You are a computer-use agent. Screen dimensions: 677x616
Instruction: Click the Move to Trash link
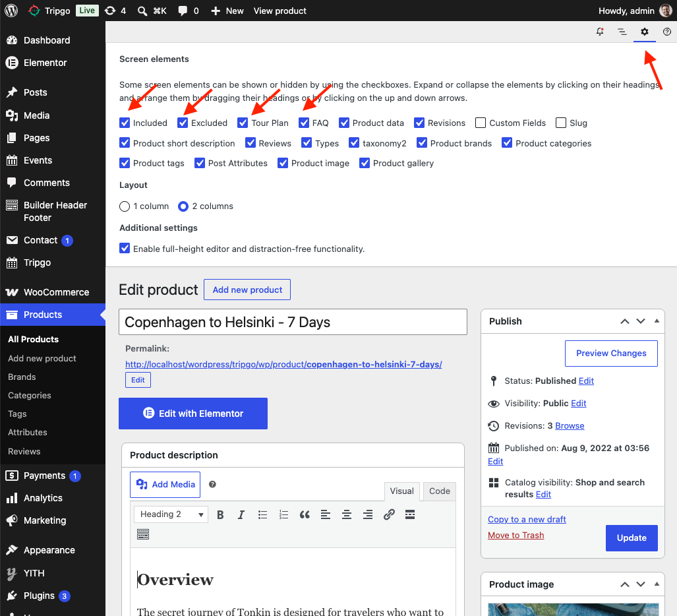[x=516, y=536]
